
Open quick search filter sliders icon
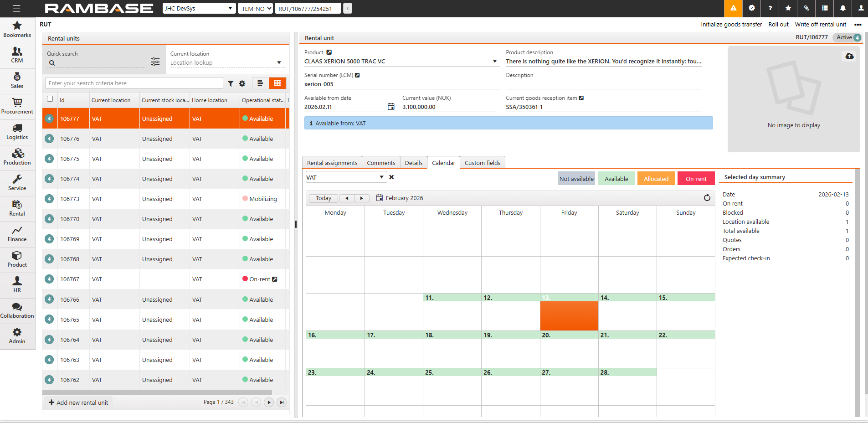click(x=155, y=62)
